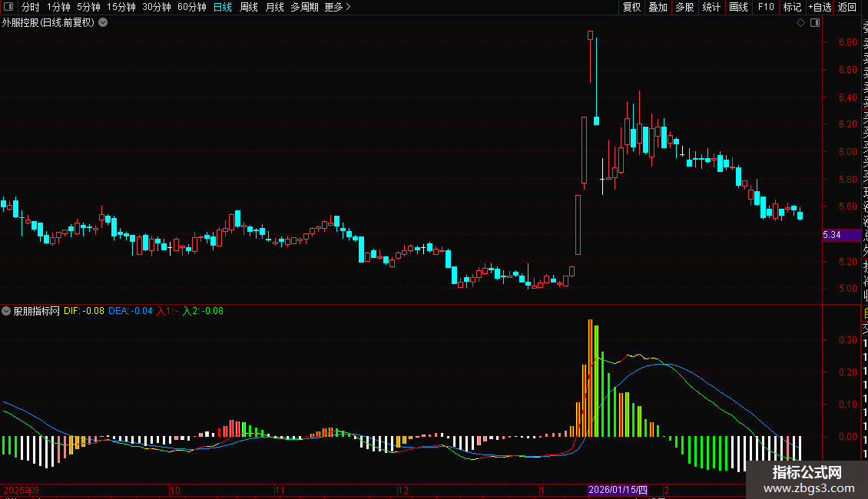Image resolution: width=868 pixels, height=499 pixels.
Task: Expand the 股朋指标网 indicator menu
Action: (6, 311)
